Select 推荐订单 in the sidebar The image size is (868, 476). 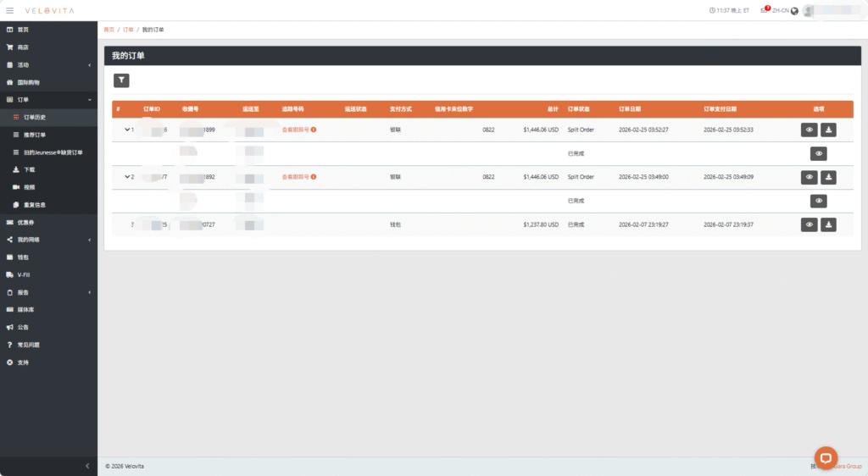35,135
